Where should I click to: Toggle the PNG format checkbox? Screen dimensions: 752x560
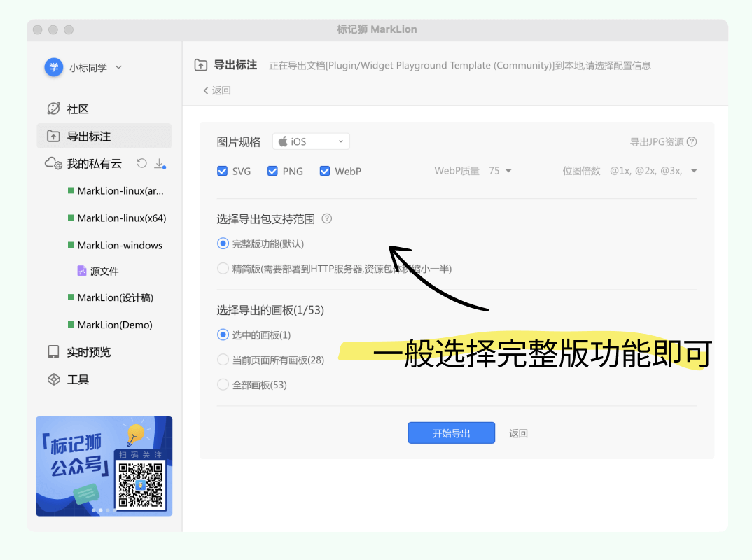coord(273,171)
